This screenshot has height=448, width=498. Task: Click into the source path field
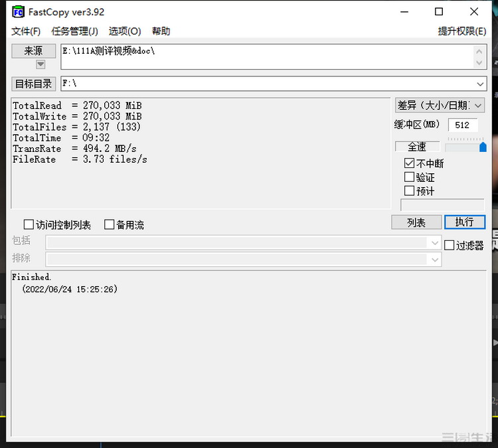tap(267, 57)
